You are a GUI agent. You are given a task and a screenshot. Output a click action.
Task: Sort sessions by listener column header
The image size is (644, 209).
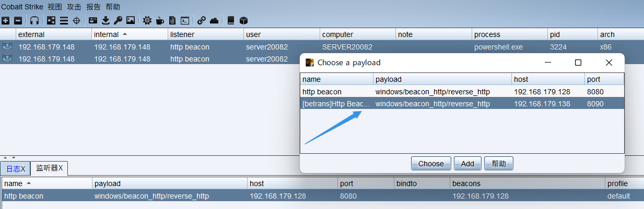(x=206, y=34)
